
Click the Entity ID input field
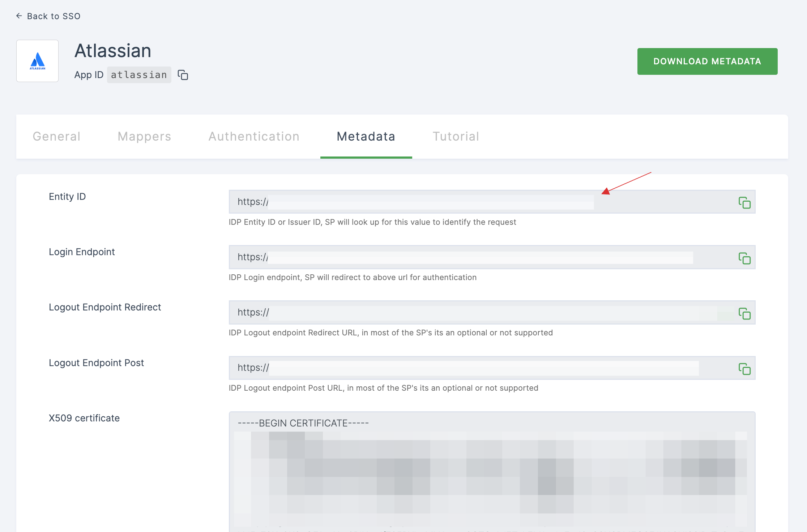[492, 202]
